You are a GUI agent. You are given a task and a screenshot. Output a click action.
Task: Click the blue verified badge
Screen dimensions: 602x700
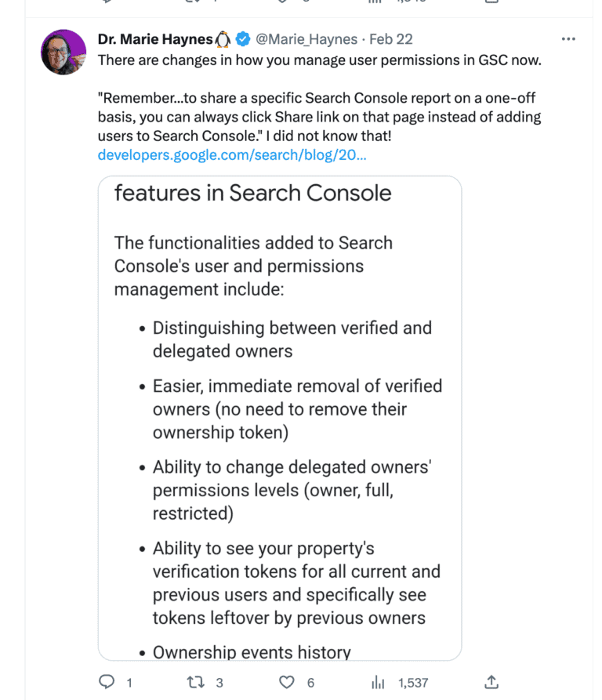tap(244, 39)
